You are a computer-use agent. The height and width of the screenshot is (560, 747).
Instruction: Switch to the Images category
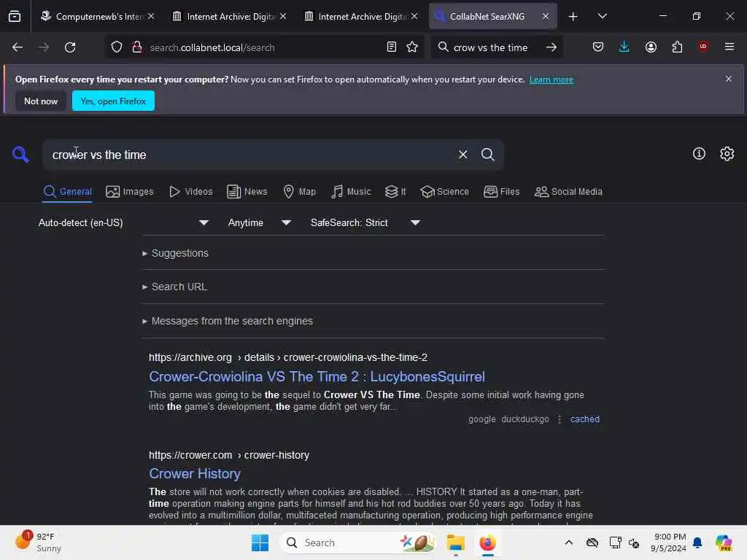pos(130,192)
